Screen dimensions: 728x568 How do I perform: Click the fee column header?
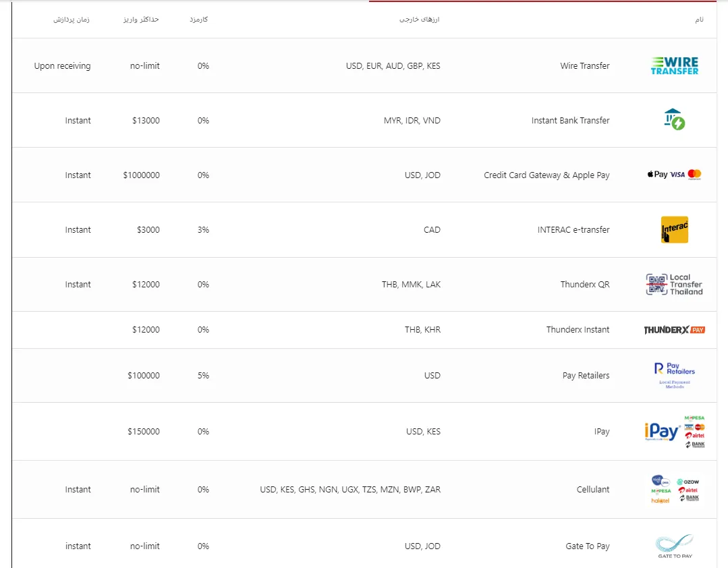[199, 20]
